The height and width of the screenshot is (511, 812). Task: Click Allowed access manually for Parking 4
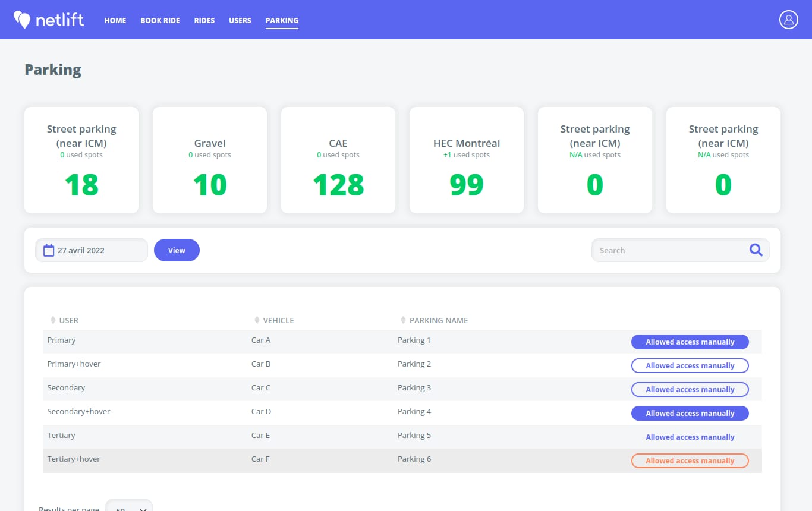(690, 413)
